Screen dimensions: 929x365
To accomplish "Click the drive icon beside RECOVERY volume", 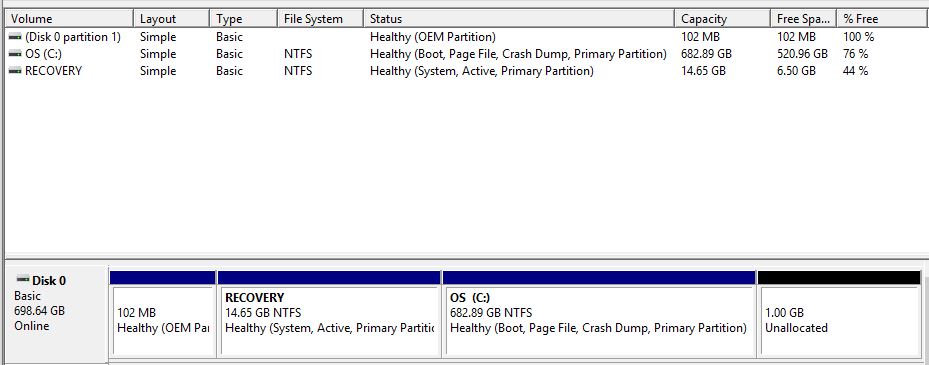I will [15, 71].
